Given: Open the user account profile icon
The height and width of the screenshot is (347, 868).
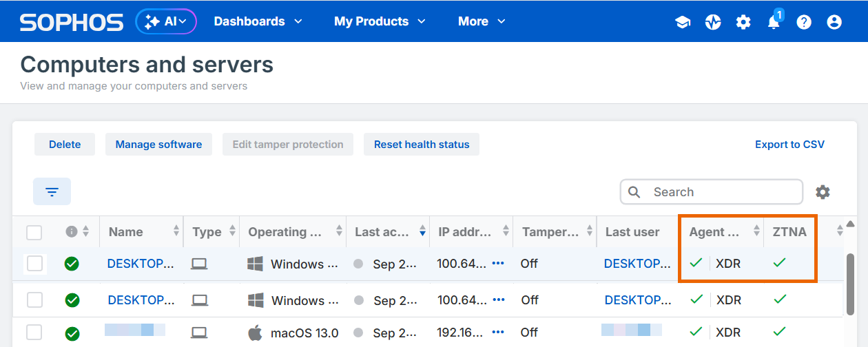Looking at the screenshot, I should click(834, 22).
